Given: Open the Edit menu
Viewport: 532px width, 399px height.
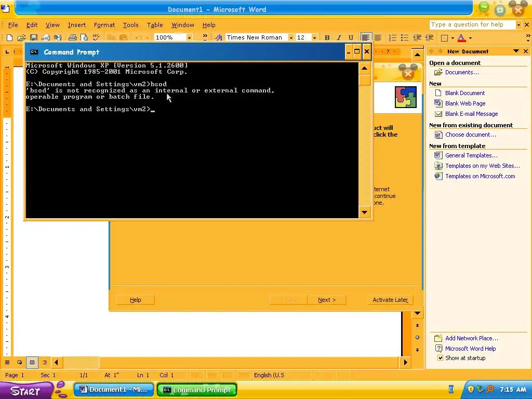Looking at the screenshot, I should [32, 25].
